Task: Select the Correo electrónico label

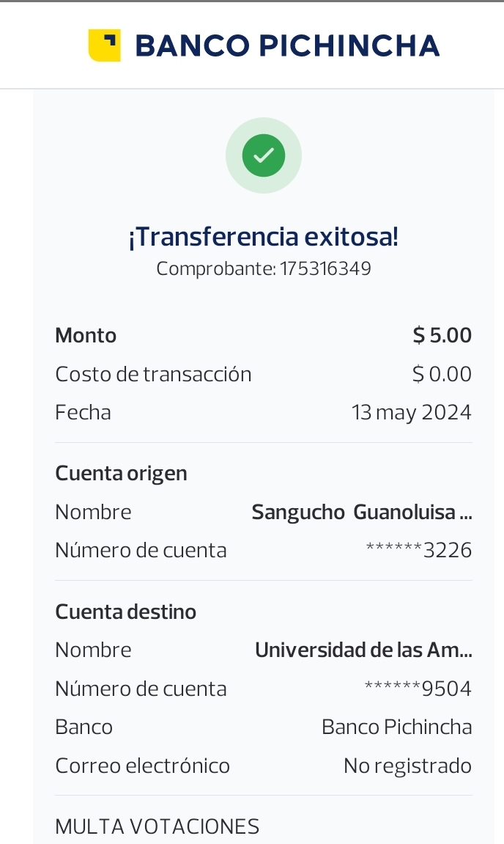Action: [143, 766]
